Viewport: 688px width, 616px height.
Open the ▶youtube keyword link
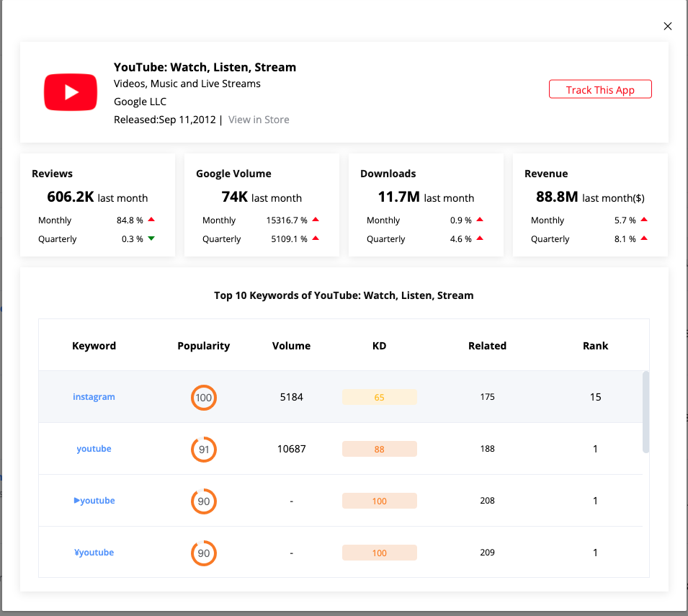(x=94, y=501)
